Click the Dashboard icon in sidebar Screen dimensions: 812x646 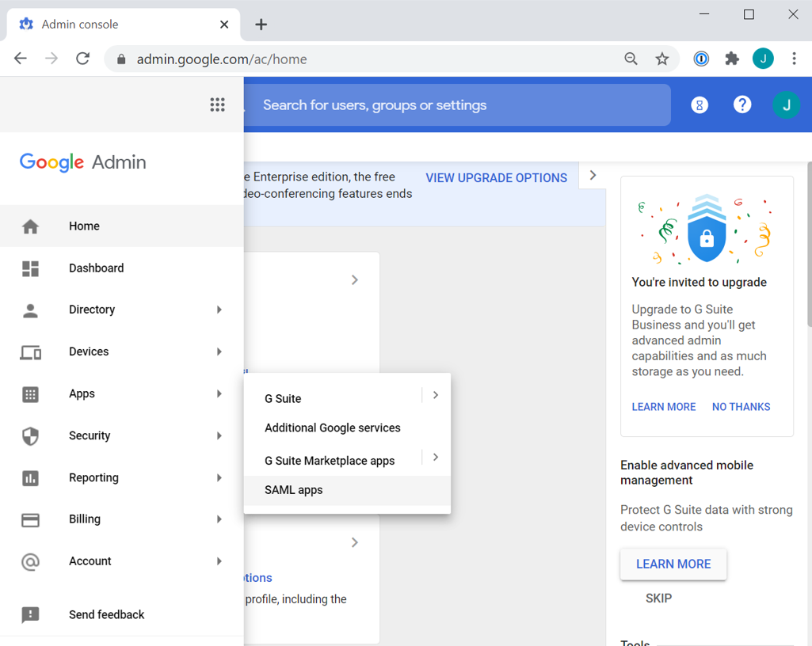[x=31, y=268]
